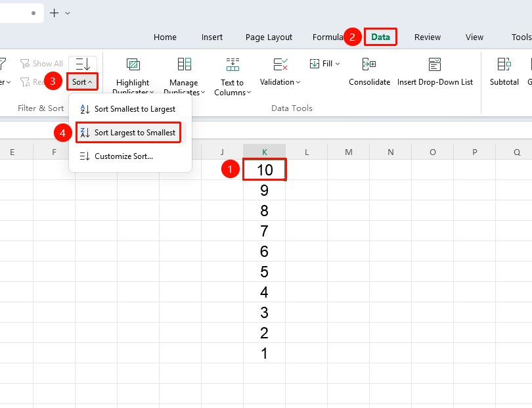The width and height of the screenshot is (532, 408).
Task: Click the Sort icon above Sort label
Action: [83, 64]
